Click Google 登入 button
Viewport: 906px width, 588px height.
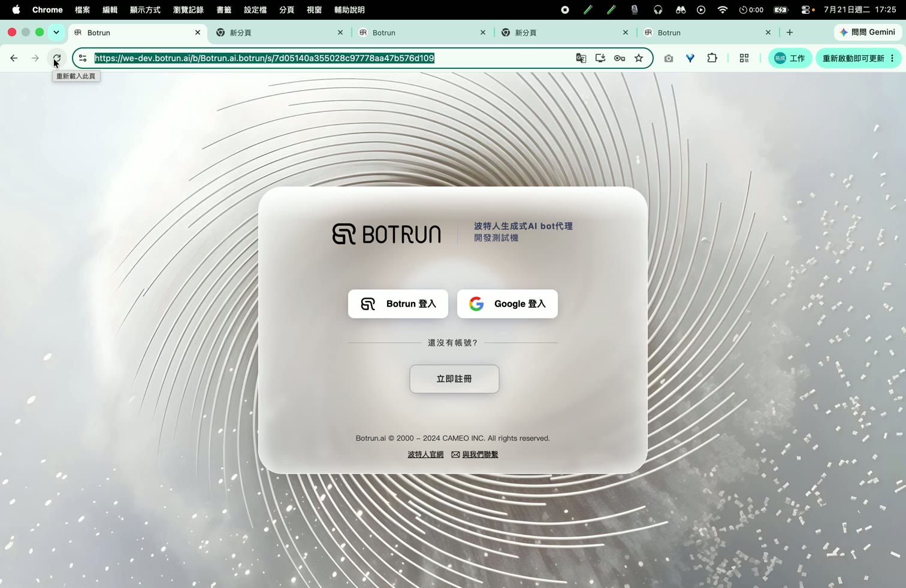(508, 304)
